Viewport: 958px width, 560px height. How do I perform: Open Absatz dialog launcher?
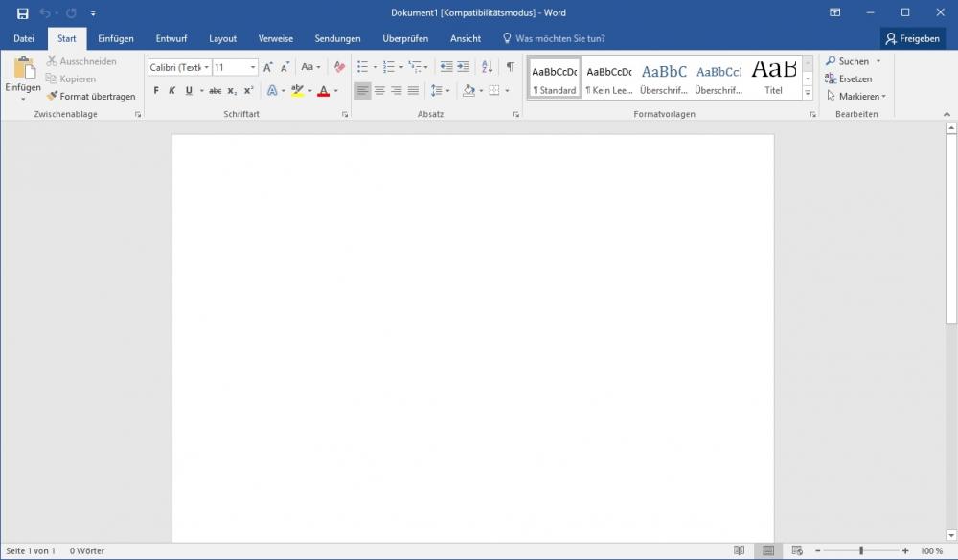(516, 114)
